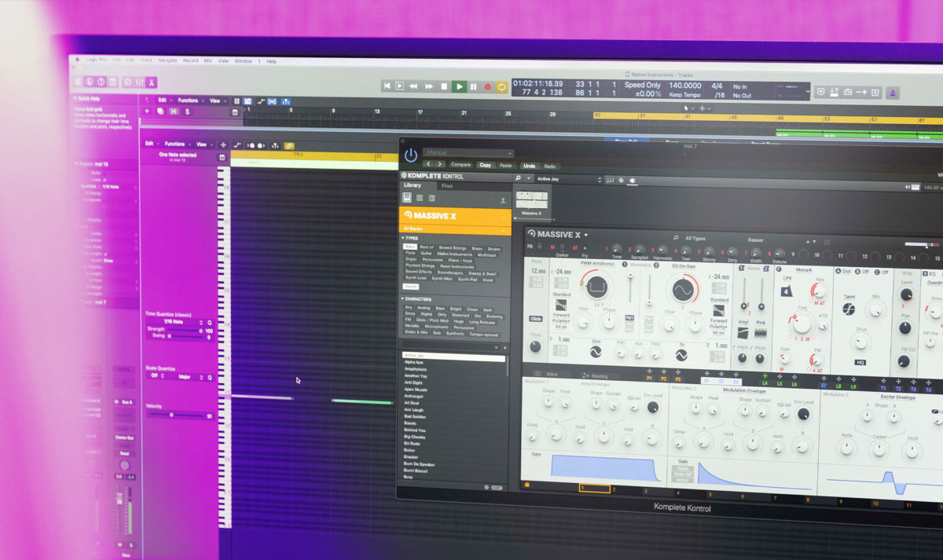
Task: Collapse the TYPES section
Action: point(410,238)
